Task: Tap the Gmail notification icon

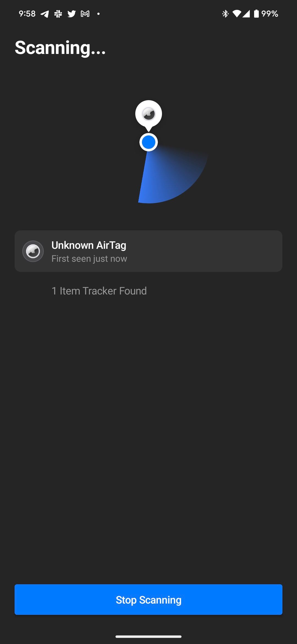Action: [x=85, y=13]
